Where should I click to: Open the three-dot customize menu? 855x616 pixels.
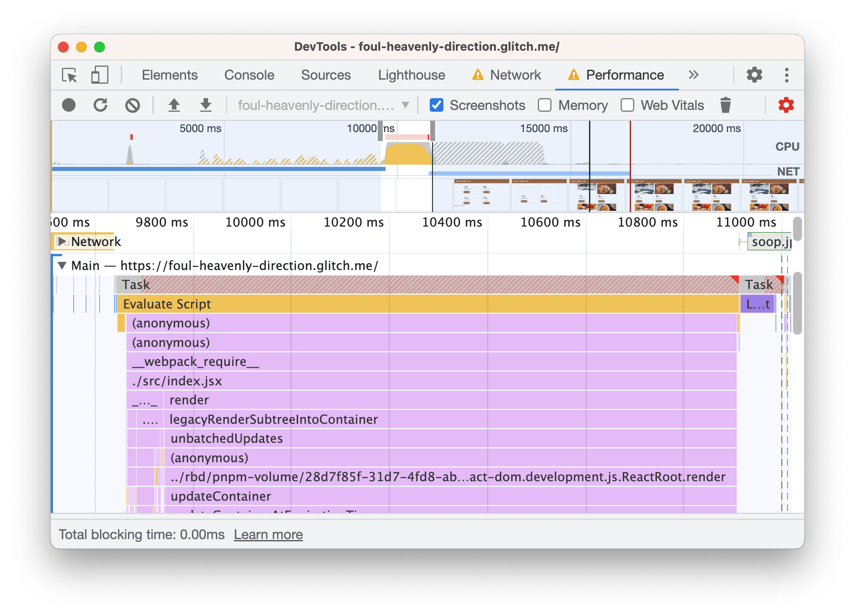coord(787,75)
